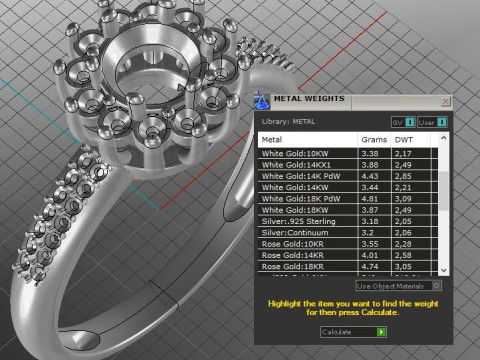Select the White Gold:18KW row
The height and width of the screenshot is (360, 480).
[348, 210]
